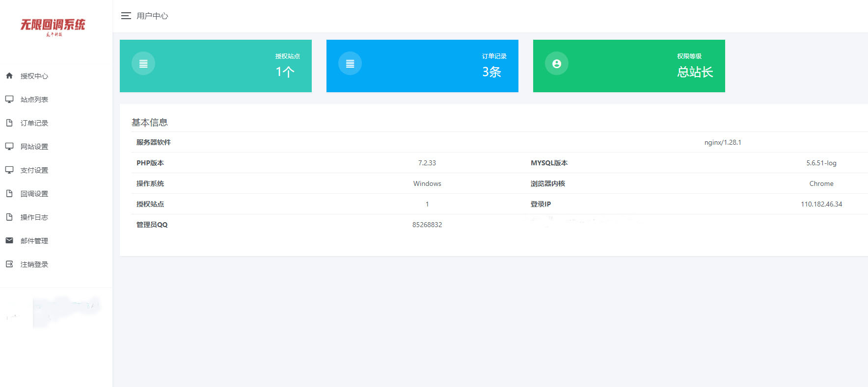Viewport: 868px width, 387px height.
Task: Click the home icon beside 授权中心
Action: tap(9, 76)
